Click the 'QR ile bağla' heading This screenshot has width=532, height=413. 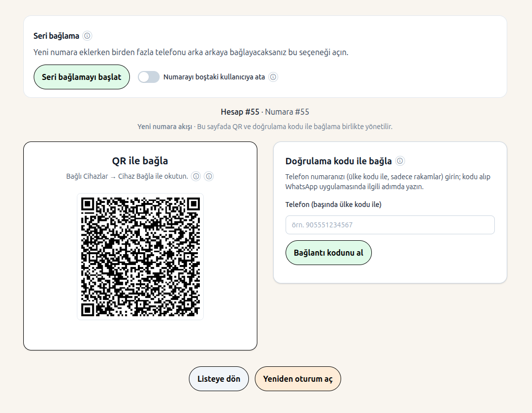click(x=140, y=161)
